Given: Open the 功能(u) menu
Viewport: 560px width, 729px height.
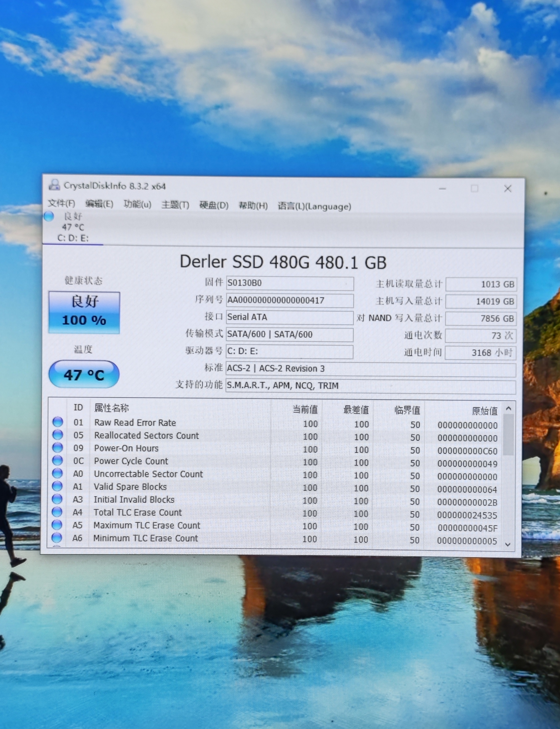Looking at the screenshot, I should click(137, 204).
